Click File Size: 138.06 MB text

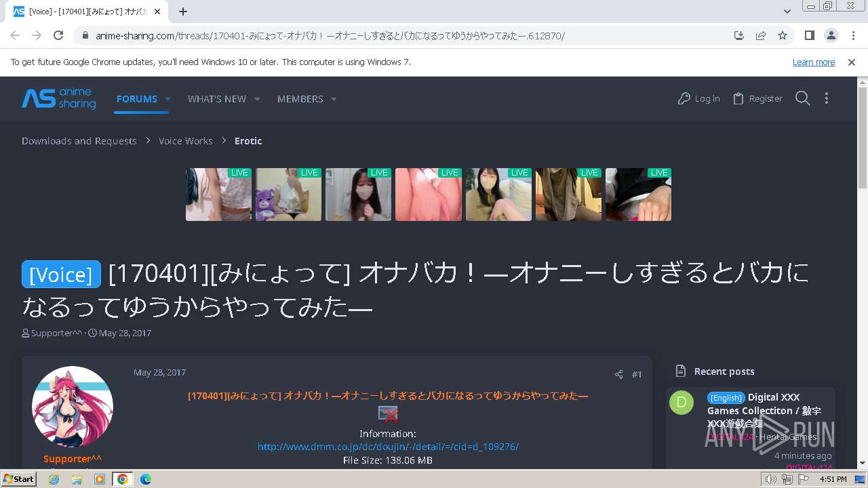388,460
